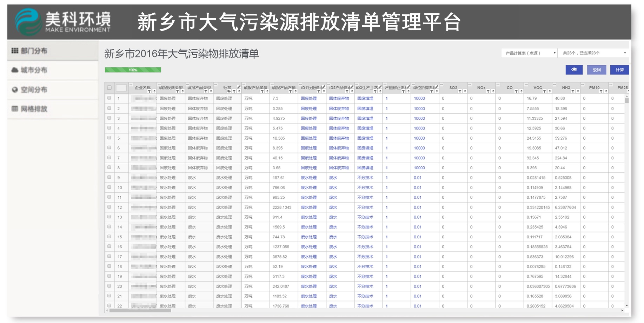Click the 驳回 button
Image resolution: width=644 pixels, height=323 pixels.
597,70
